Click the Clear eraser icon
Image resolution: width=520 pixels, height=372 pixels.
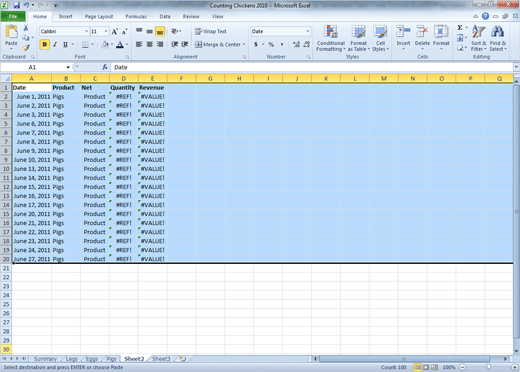pyautogui.click(x=460, y=48)
